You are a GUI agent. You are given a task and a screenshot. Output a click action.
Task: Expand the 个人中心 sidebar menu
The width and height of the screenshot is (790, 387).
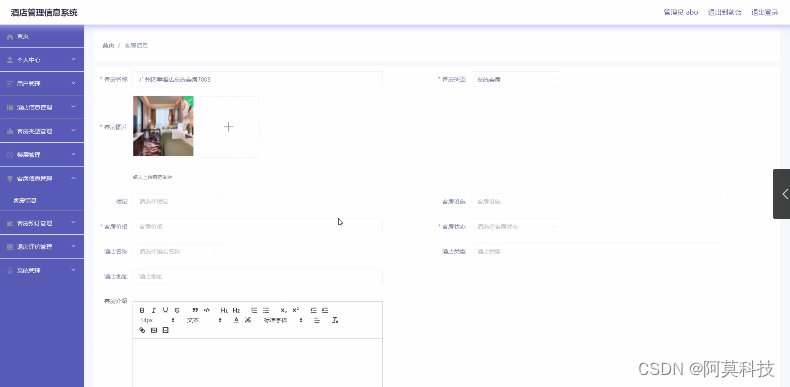coord(42,60)
